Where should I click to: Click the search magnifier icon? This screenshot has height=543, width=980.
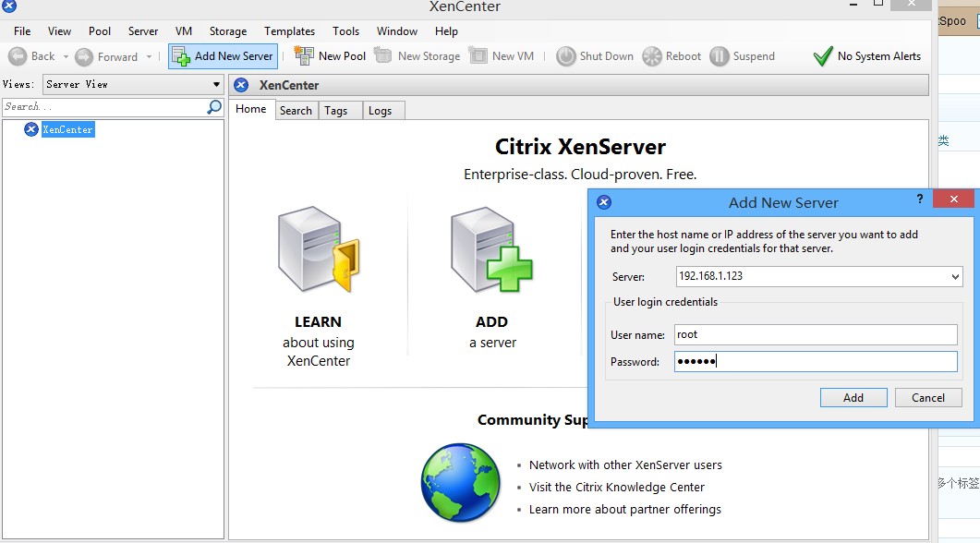[214, 107]
